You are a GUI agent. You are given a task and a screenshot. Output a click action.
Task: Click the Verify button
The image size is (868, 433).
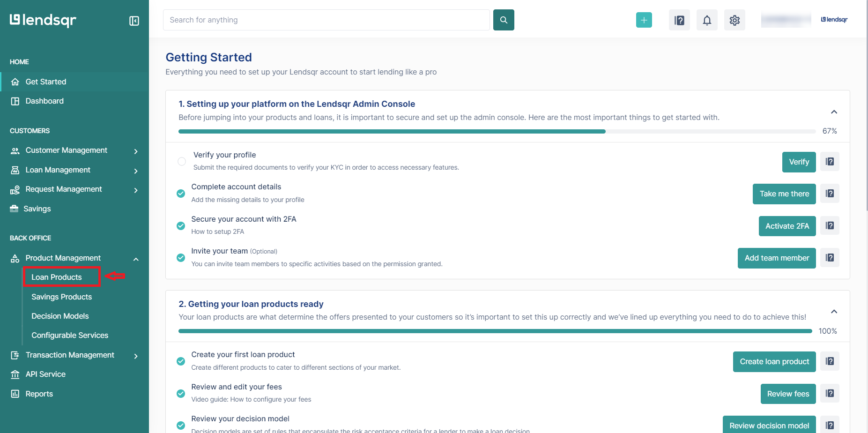pyautogui.click(x=799, y=162)
